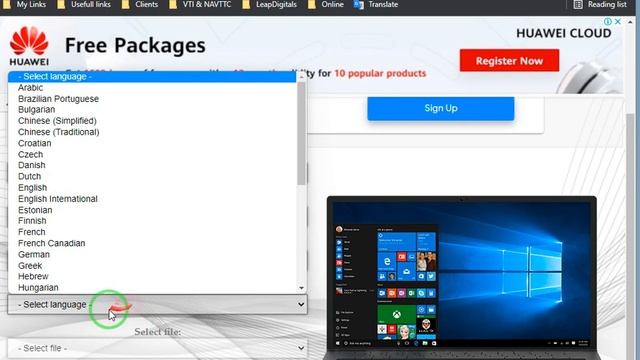The height and width of the screenshot is (360, 640).
Task: Click the Windows 10 laptop image
Action: click(462, 278)
